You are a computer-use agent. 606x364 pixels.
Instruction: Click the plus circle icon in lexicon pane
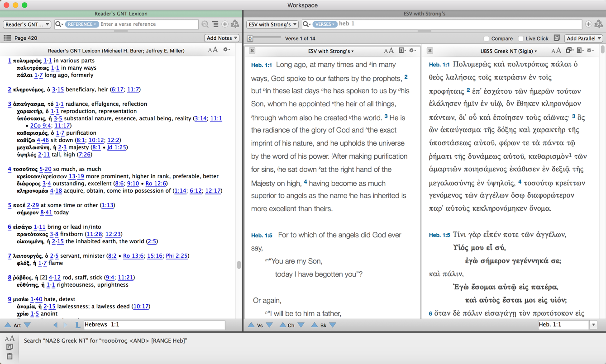pos(225,24)
